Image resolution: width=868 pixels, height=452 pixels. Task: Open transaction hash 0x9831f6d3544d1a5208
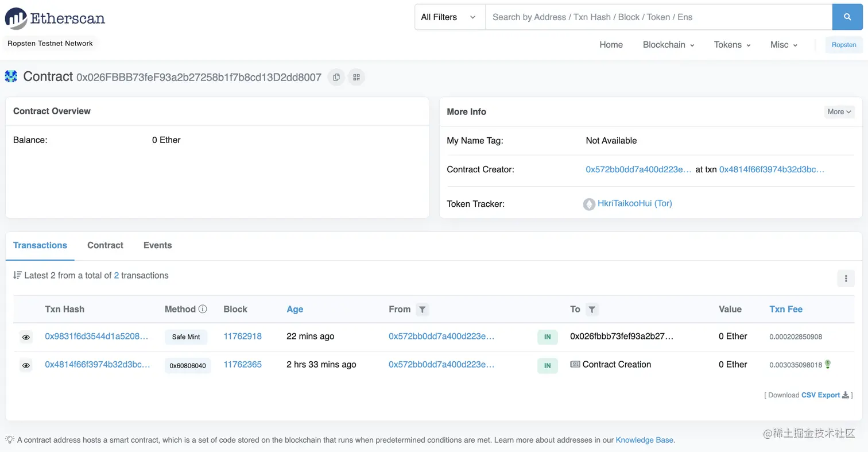pyautogui.click(x=96, y=337)
